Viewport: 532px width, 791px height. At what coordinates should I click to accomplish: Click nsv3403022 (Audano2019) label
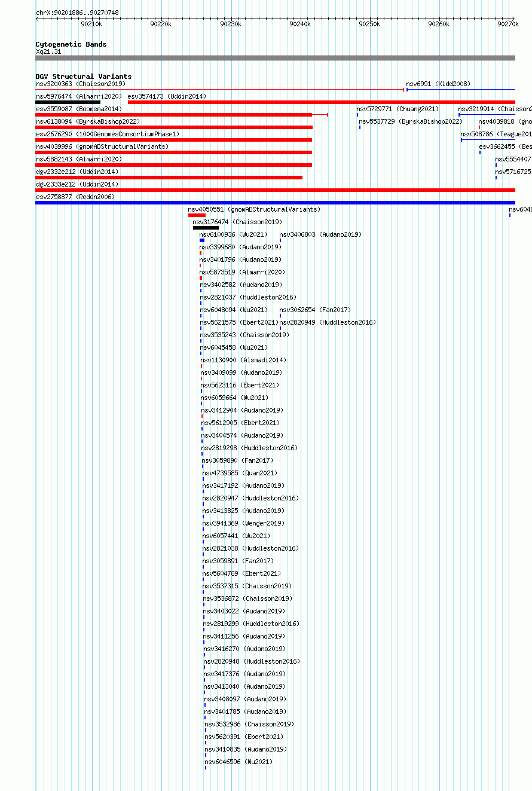244,611
